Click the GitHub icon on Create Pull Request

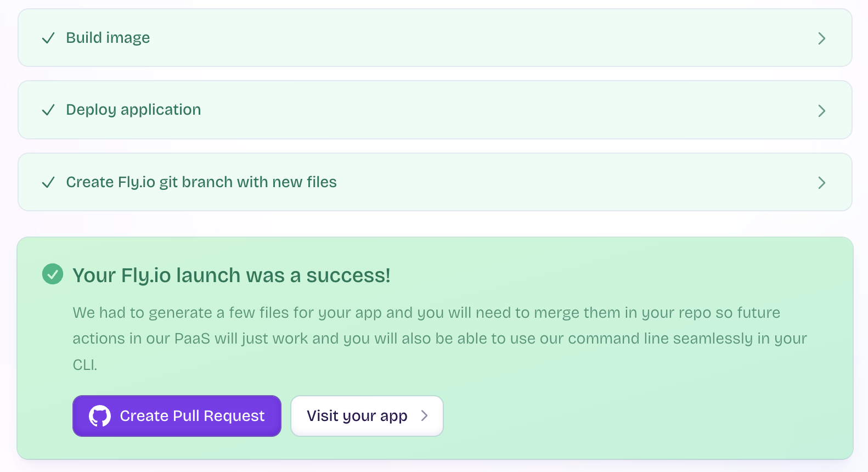coord(100,415)
